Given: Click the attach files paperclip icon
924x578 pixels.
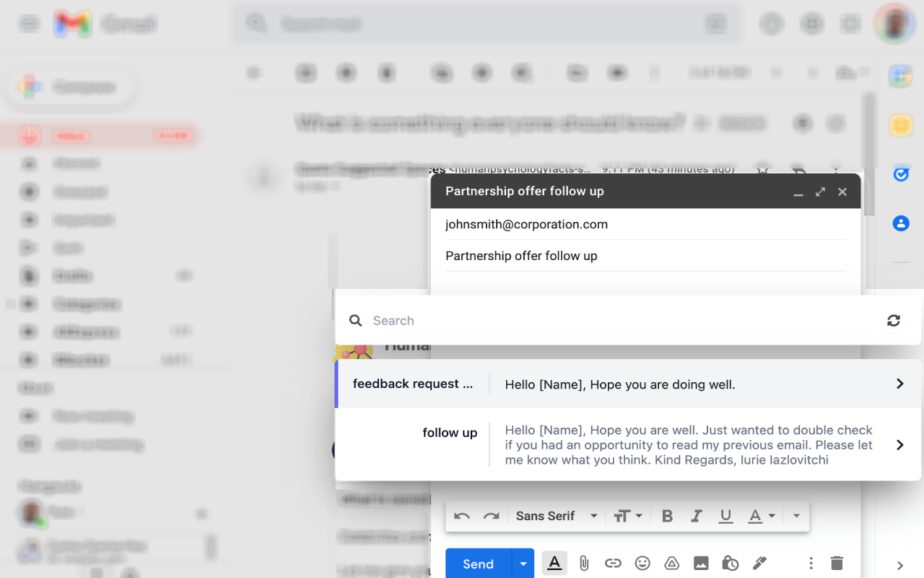Looking at the screenshot, I should tap(584, 564).
